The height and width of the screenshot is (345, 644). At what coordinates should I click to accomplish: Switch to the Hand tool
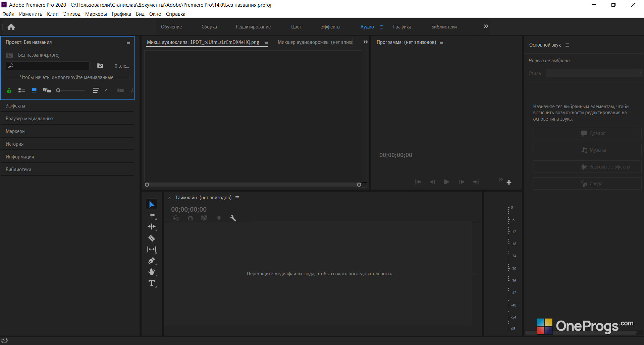pyautogui.click(x=152, y=272)
